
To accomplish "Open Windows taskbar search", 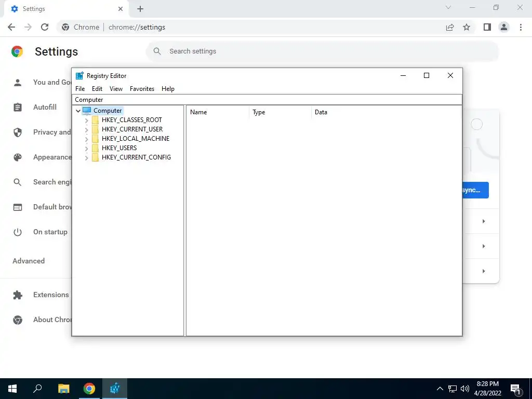I will click(x=37, y=389).
